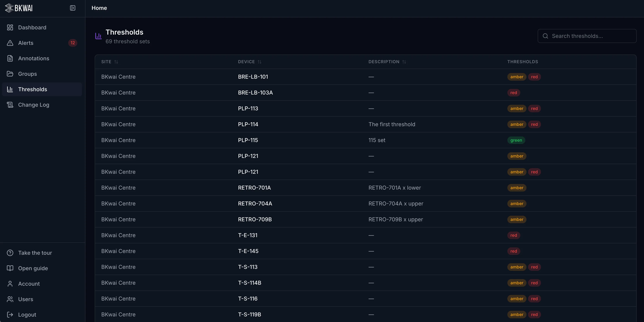This screenshot has width=644, height=322.
Task: Click the Groups folder icon
Action: click(10, 74)
